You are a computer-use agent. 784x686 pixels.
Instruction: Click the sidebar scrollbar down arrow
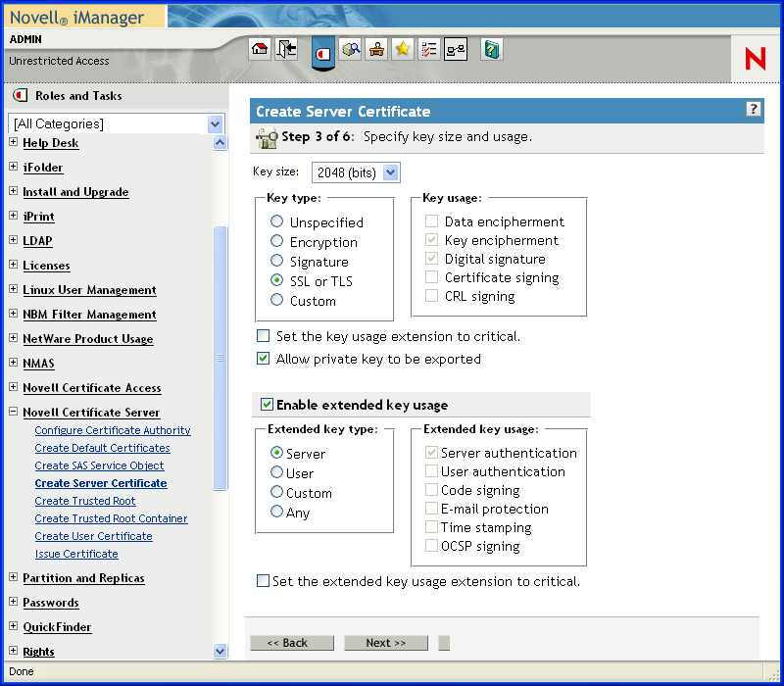pos(220,651)
